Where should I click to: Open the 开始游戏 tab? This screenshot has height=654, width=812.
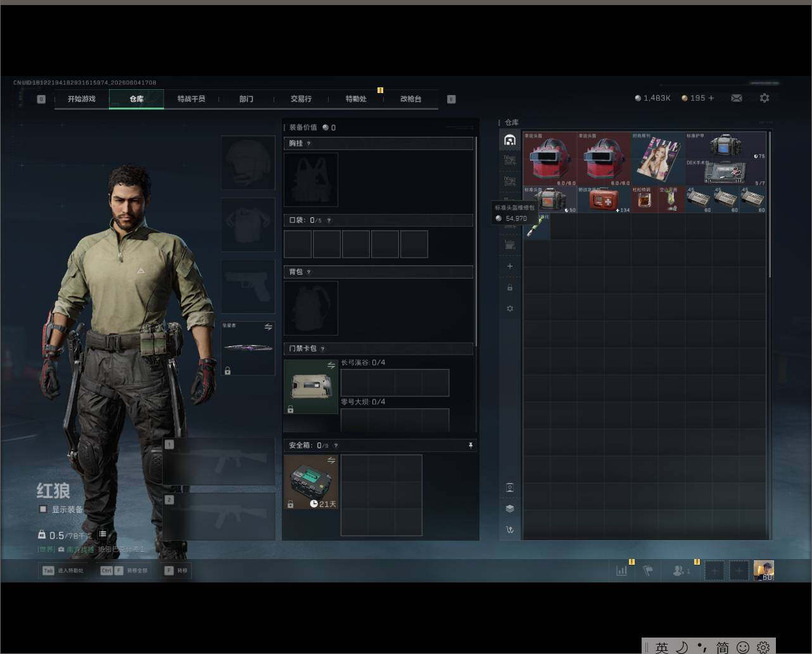pyautogui.click(x=82, y=99)
